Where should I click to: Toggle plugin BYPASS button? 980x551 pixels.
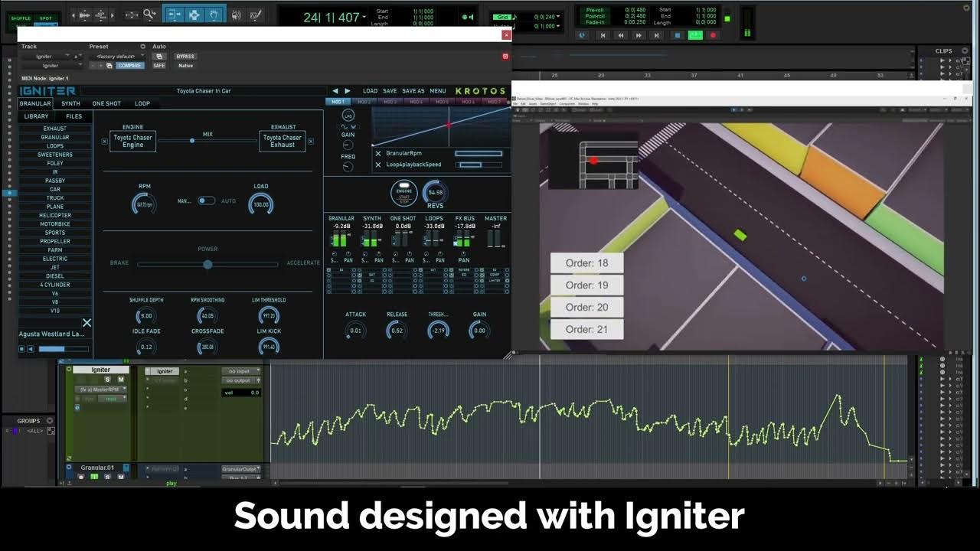[x=185, y=57]
